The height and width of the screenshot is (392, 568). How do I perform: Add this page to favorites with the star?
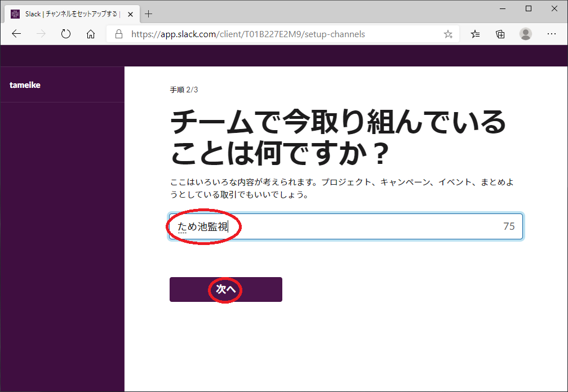tap(448, 34)
